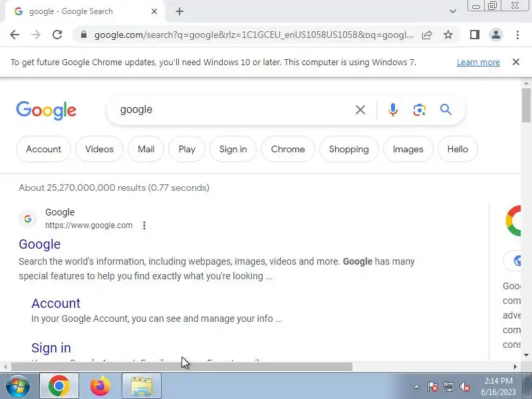532x399 pixels.
Task: Search by image using the camera lens icon
Action: coord(420,110)
